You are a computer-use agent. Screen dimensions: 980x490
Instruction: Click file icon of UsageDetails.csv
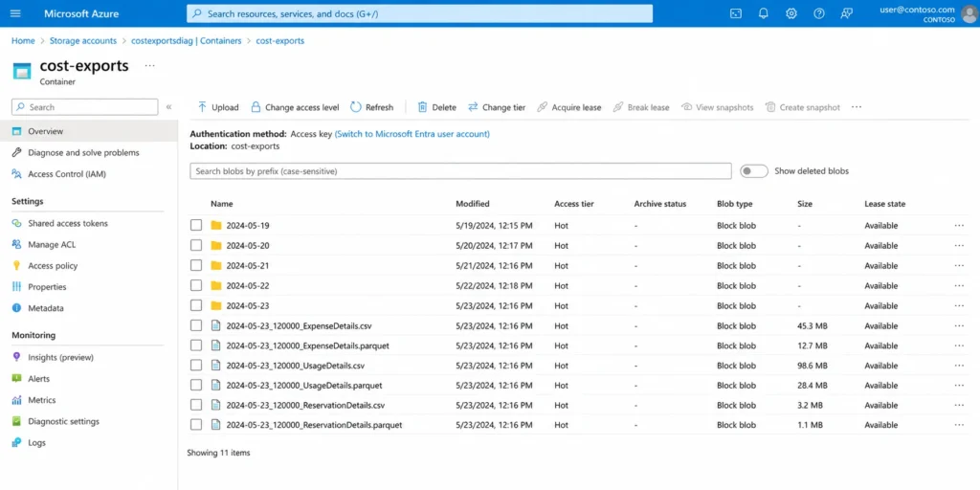coord(215,365)
